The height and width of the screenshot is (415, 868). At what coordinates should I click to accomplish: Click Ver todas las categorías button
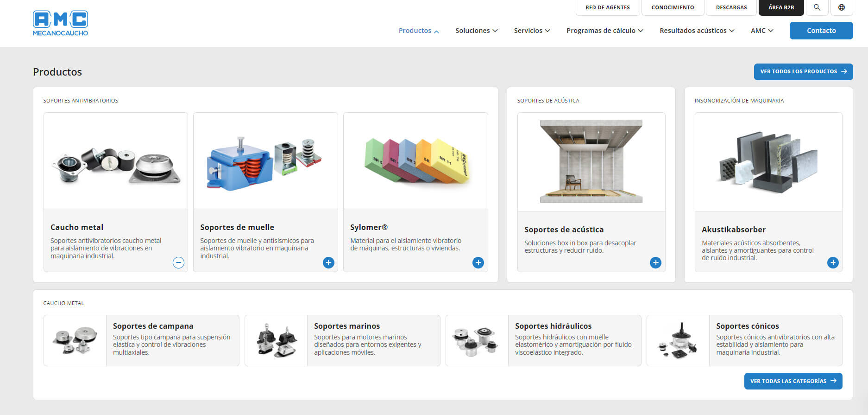pos(793,381)
